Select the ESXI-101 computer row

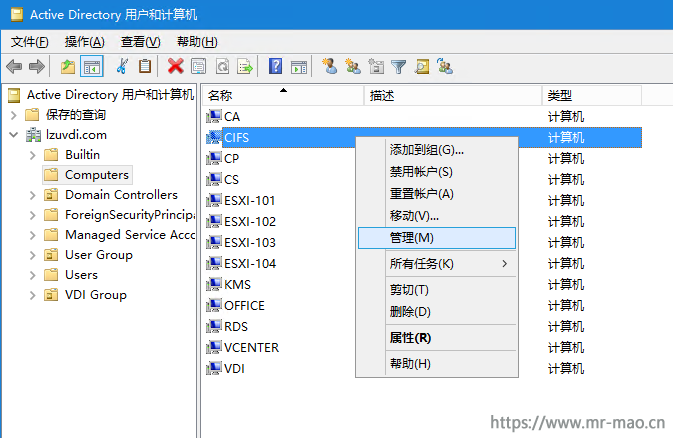pos(423,201)
